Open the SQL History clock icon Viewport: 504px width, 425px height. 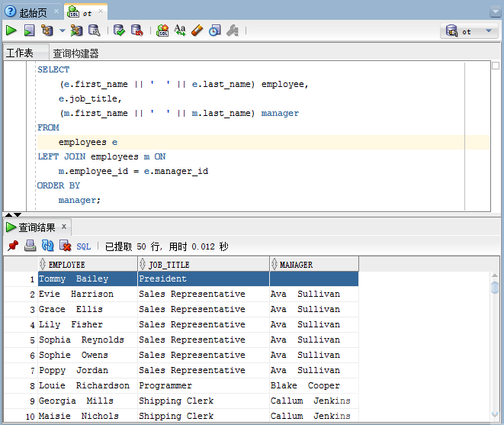pyautogui.click(x=215, y=31)
